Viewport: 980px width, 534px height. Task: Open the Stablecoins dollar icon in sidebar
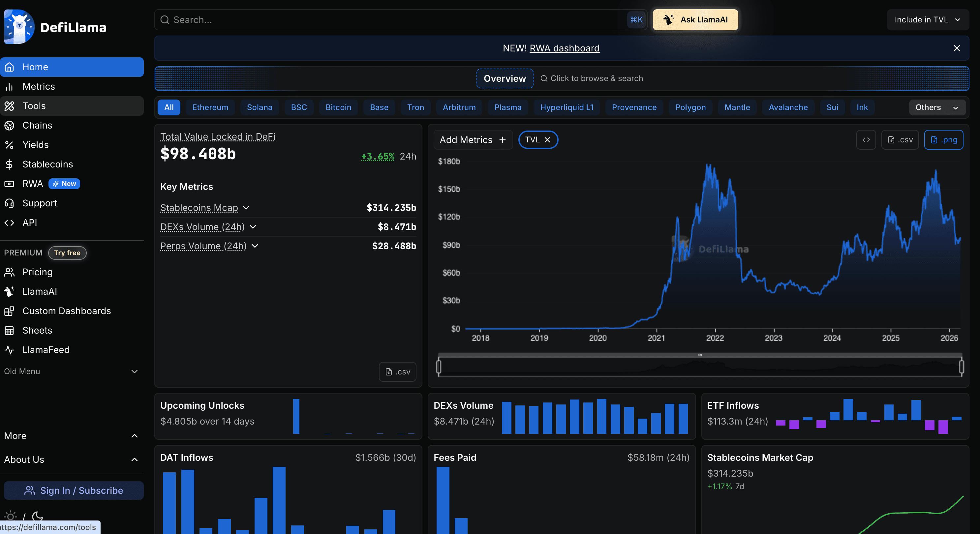[x=10, y=164]
